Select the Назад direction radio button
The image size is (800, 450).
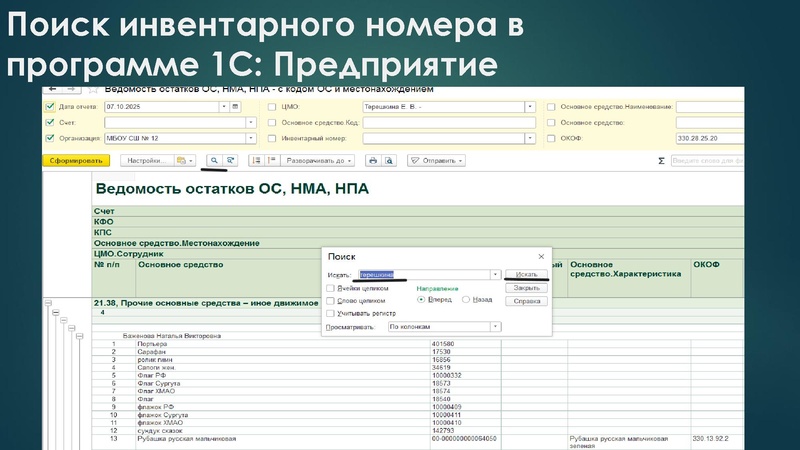coord(466,299)
